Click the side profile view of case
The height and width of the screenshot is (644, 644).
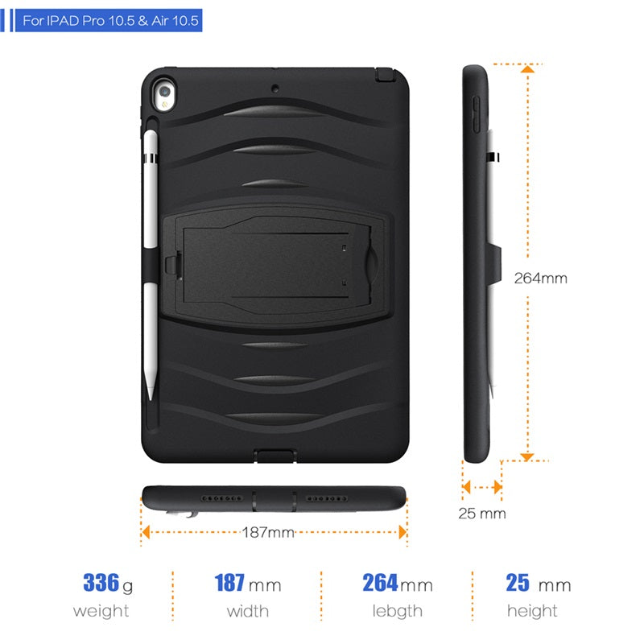coord(479,264)
